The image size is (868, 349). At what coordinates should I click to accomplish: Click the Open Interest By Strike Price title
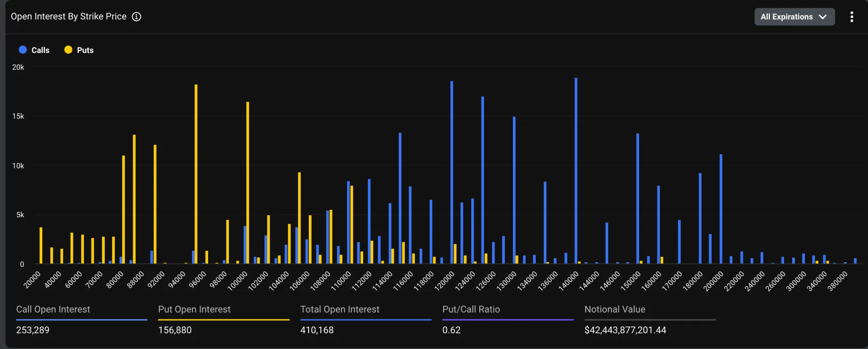69,17
